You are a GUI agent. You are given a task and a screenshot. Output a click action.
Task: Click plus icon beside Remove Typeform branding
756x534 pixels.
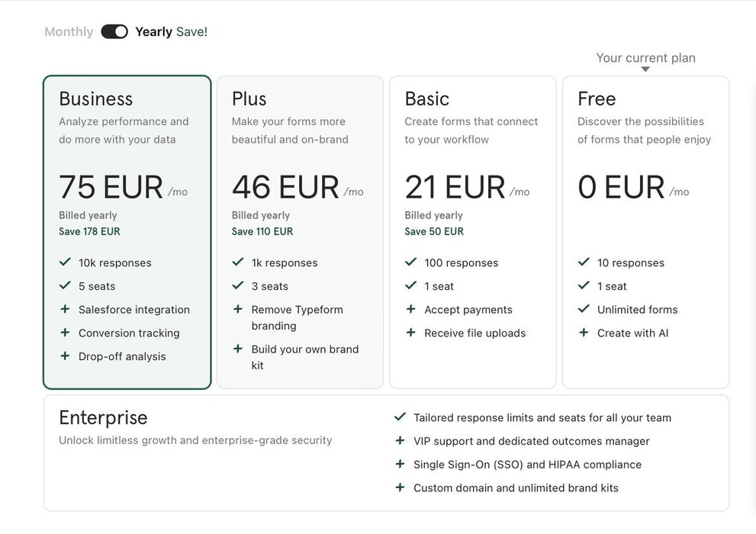[238, 310]
